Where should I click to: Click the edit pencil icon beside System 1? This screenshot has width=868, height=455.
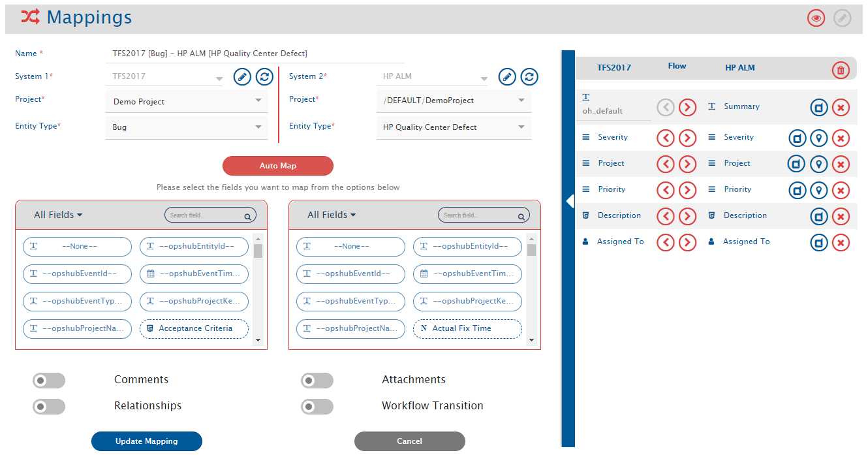coord(242,77)
